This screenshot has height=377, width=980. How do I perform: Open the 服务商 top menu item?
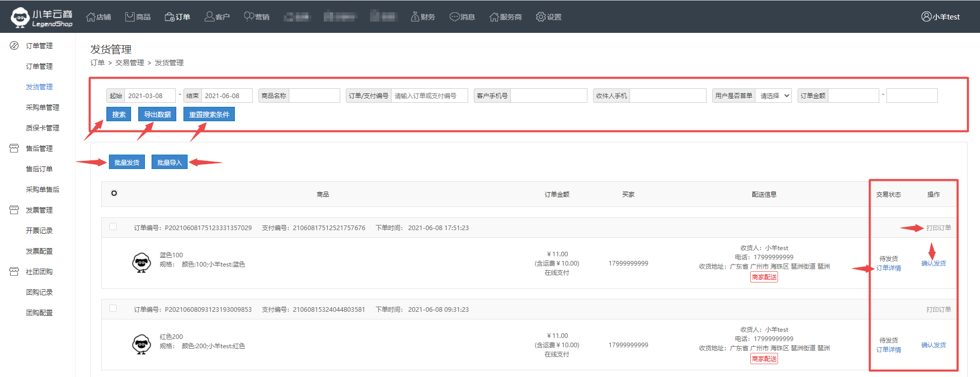506,17
